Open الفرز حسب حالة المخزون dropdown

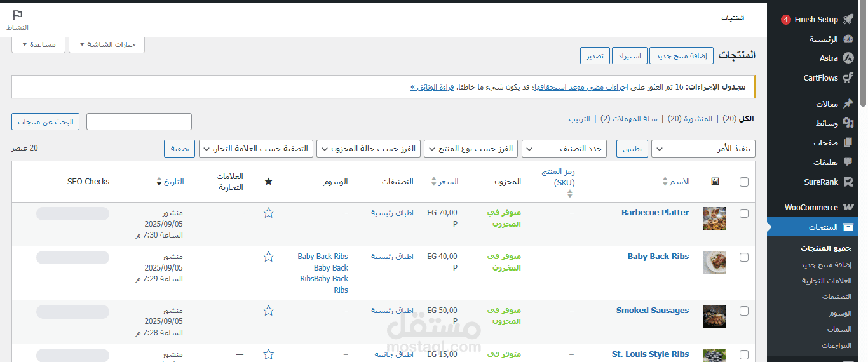tap(369, 149)
